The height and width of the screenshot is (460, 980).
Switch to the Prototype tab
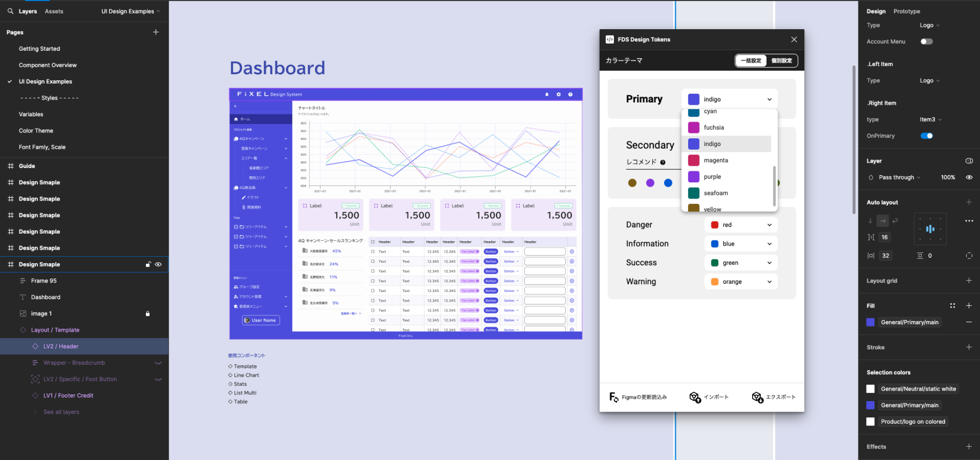coord(907,11)
